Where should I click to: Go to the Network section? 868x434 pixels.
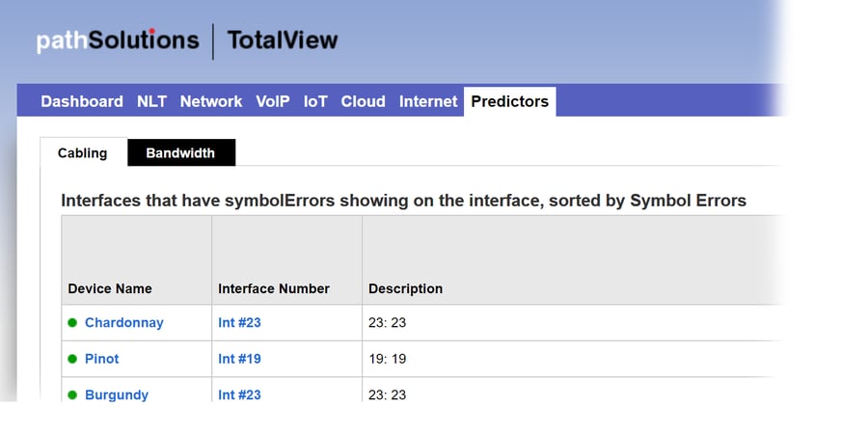tap(211, 101)
